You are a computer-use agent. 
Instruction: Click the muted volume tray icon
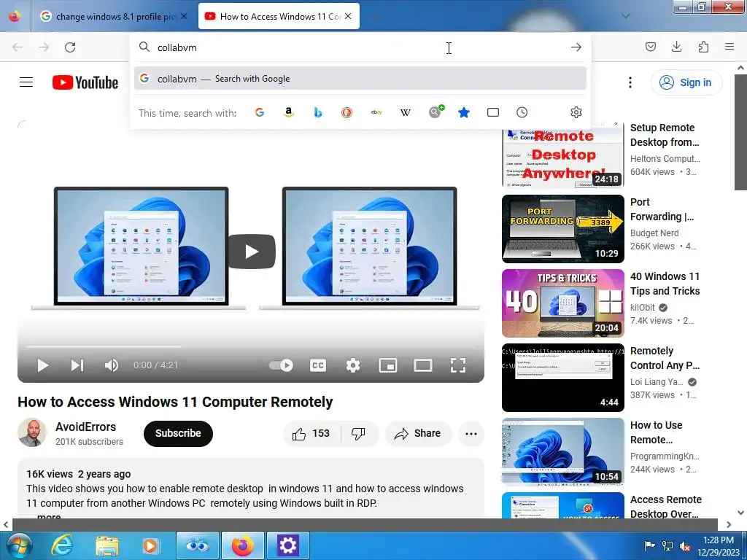point(685,546)
